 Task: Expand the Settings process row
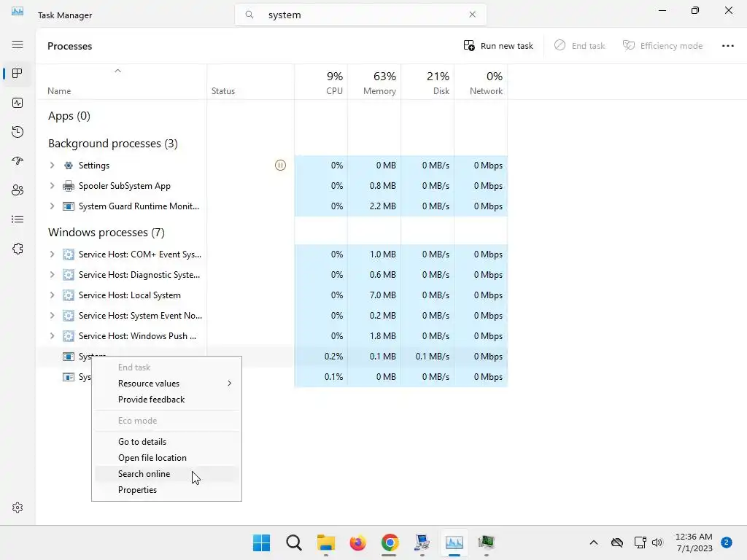tap(52, 166)
